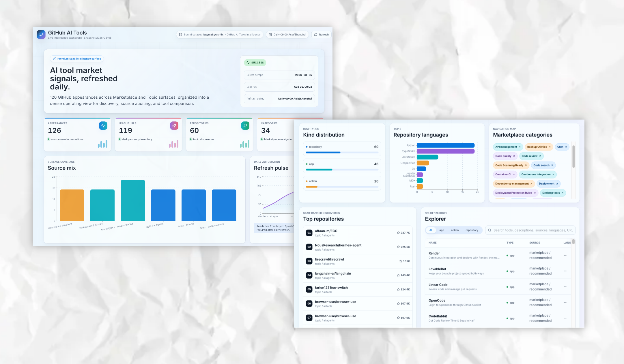This screenshot has width=624, height=364.
Task: Click the NAME column header in Explorer
Action: (x=432, y=243)
